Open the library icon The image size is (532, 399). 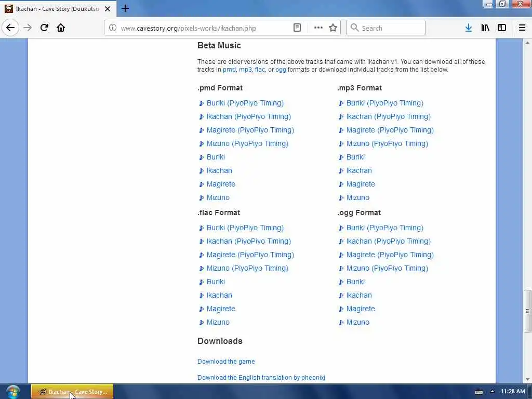point(485,28)
